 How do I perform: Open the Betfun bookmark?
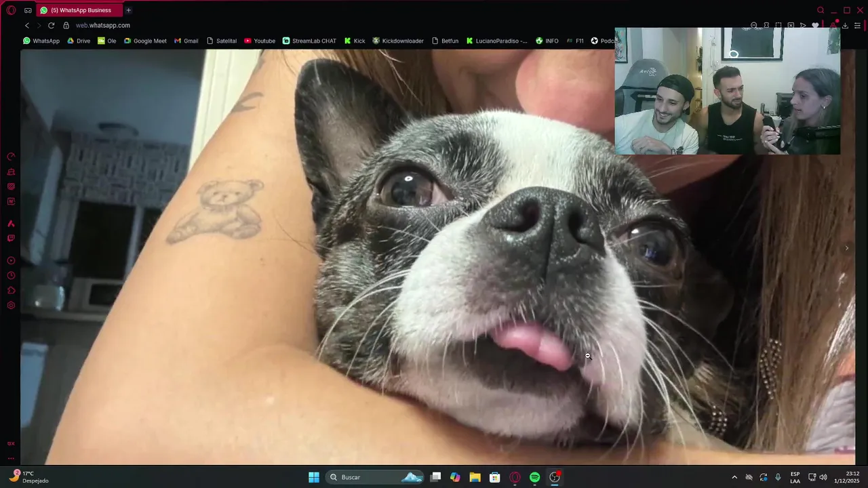click(x=444, y=41)
